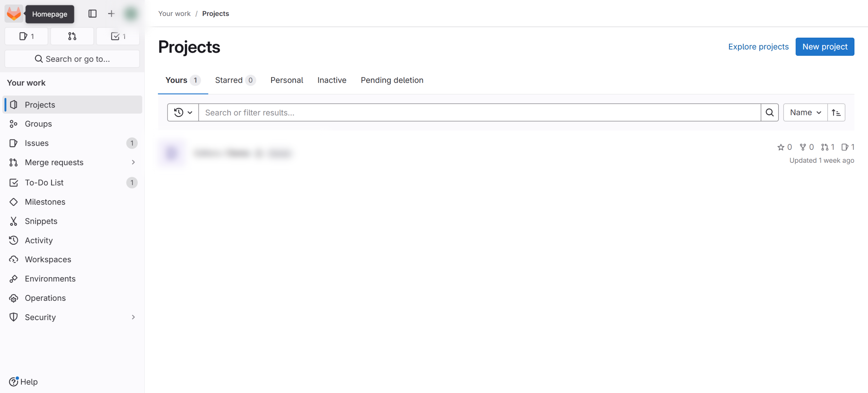The width and height of the screenshot is (868, 393).
Task: Expand the Merge requests sidebar submenu
Action: (133, 162)
